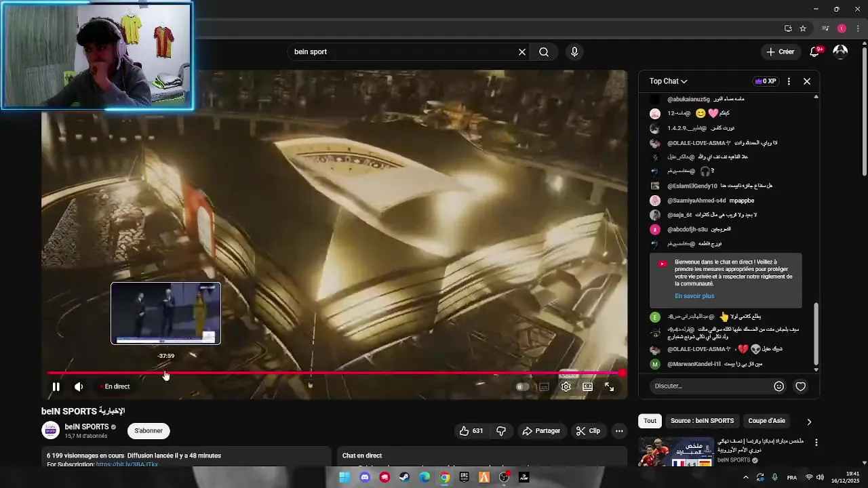Viewport: 868px width, 488px height.
Task: Open more actions below the video
Action: tap(619, 431)
